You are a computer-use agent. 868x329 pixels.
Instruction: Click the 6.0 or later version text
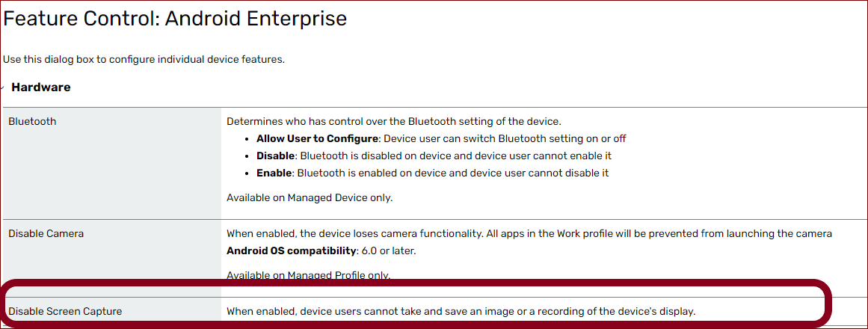(398, 250)
